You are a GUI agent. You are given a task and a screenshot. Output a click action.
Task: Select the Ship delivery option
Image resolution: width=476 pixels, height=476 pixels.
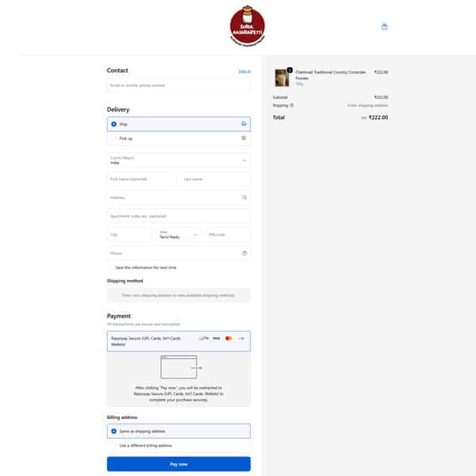click(x=114, y=125)
